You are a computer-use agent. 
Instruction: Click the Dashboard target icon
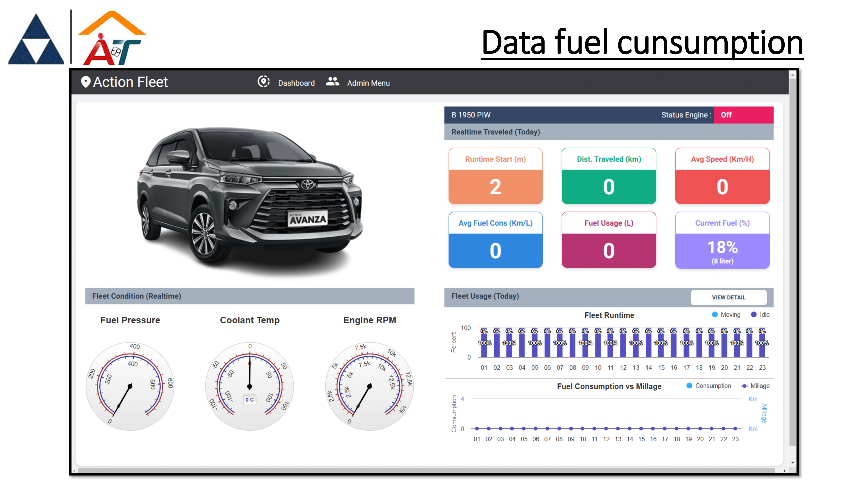click(x=263, y=82)
